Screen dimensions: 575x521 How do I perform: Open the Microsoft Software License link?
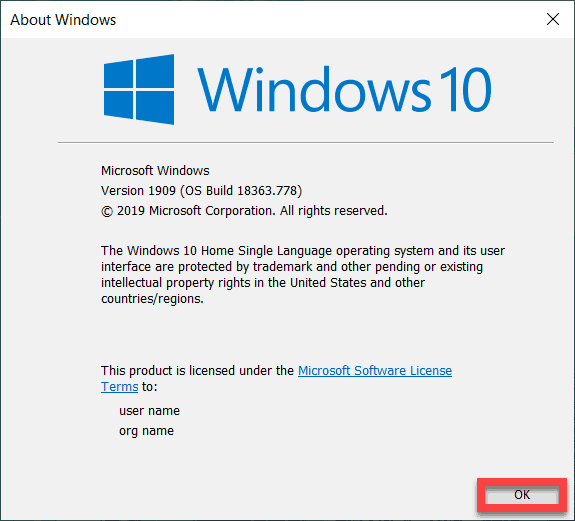pyautogui.click(x=375, y=371)
